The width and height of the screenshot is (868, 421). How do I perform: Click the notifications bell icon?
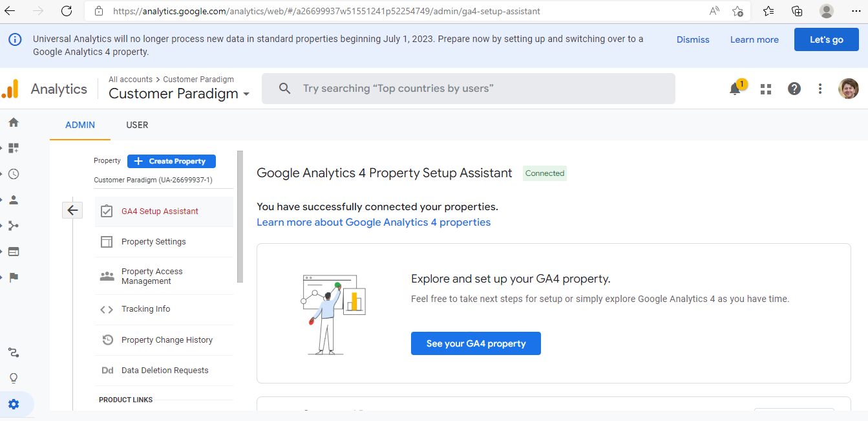(x=735, y=89)
